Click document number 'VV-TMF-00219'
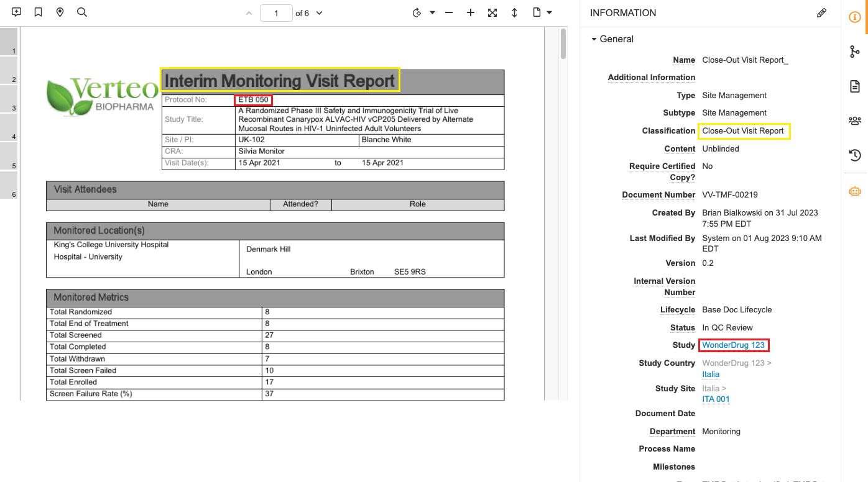Viewport: 868px width, 482px height. tap(730, 195)
